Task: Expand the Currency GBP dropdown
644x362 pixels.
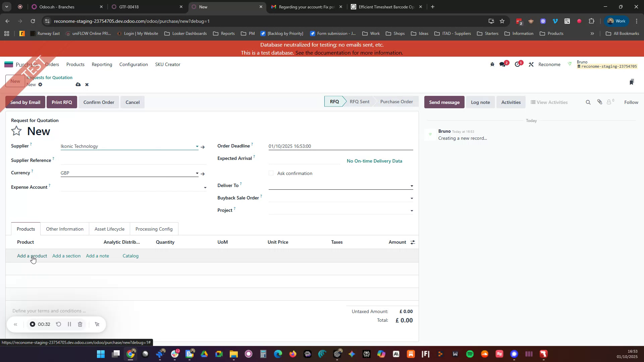Action: pyautogui.click(x=197, y=173)
